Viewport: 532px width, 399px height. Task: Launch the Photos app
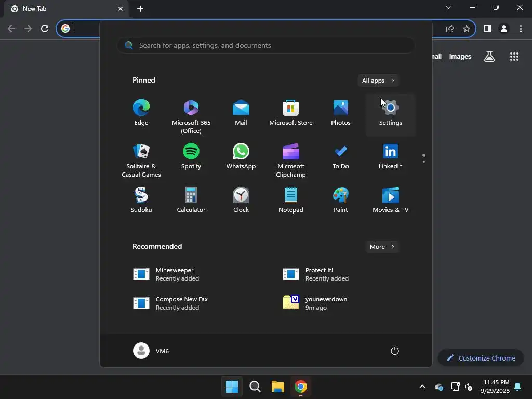point(341,113)
